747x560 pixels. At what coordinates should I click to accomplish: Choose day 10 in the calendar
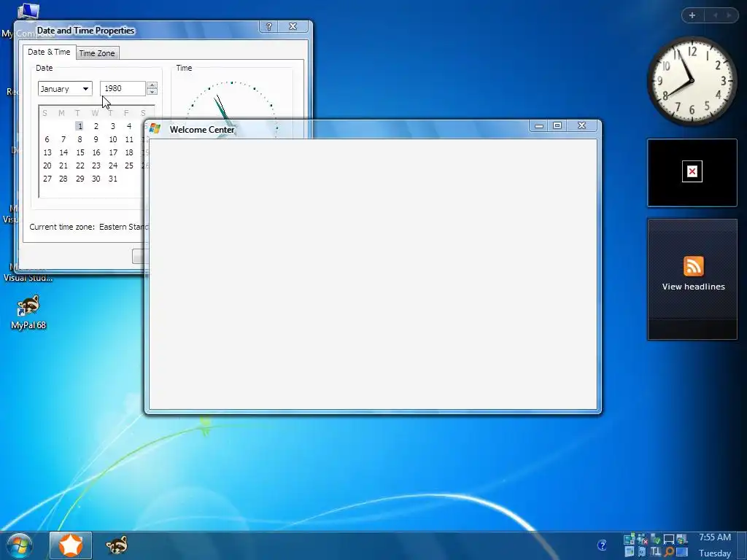(x=113, y=139)
